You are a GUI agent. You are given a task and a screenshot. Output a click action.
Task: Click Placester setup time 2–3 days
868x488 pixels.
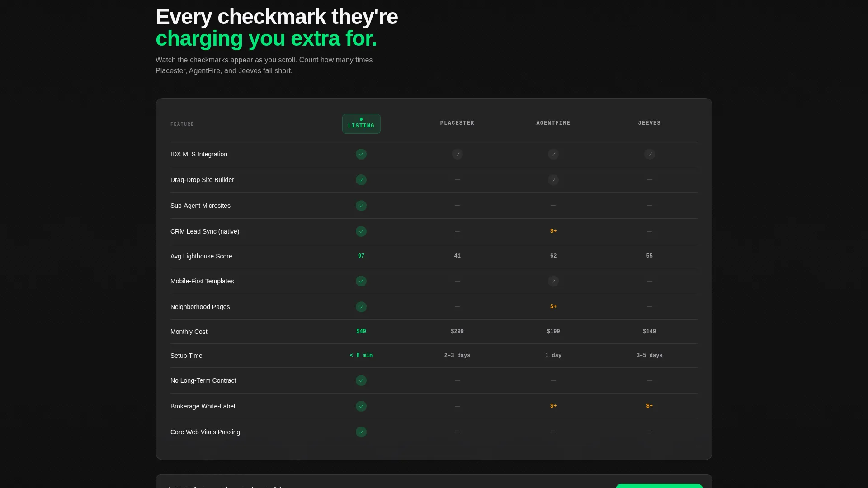[x=457, y=355]
